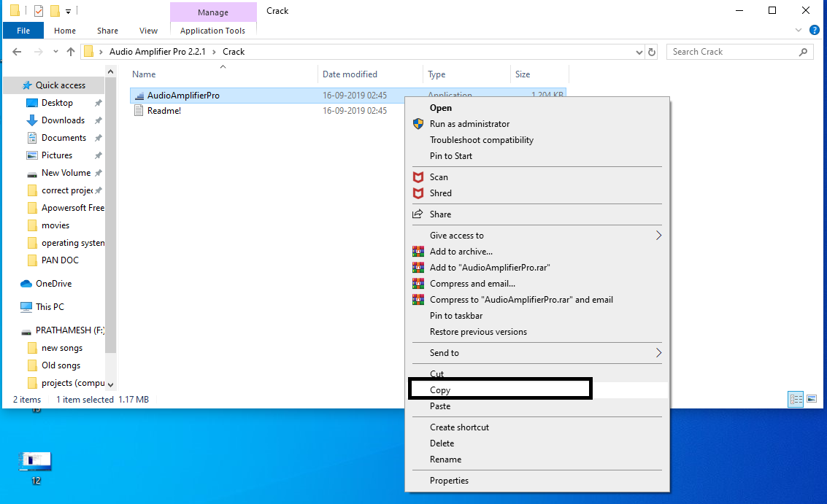The height and width of the screenshot is (504, 827).
Task: Click the Refresh button in address bar
Action: click(x=652, y=52)
